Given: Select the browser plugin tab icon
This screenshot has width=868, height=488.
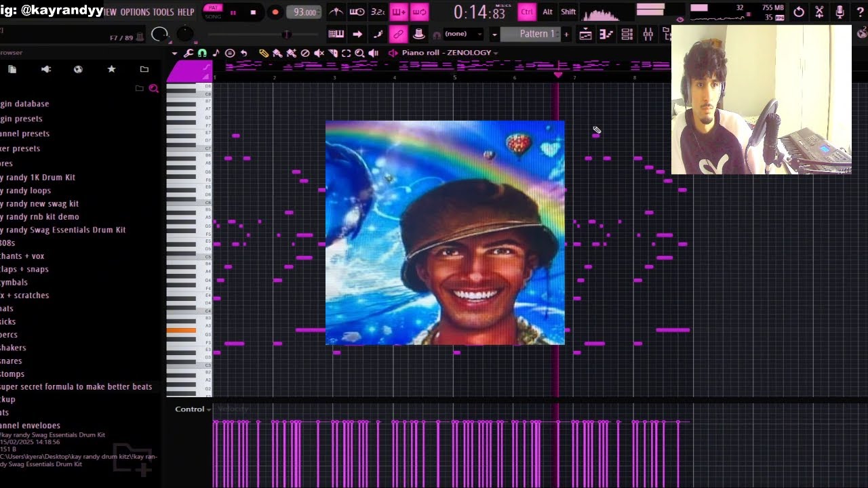Looking at the screenshot, I should (46, 69).
